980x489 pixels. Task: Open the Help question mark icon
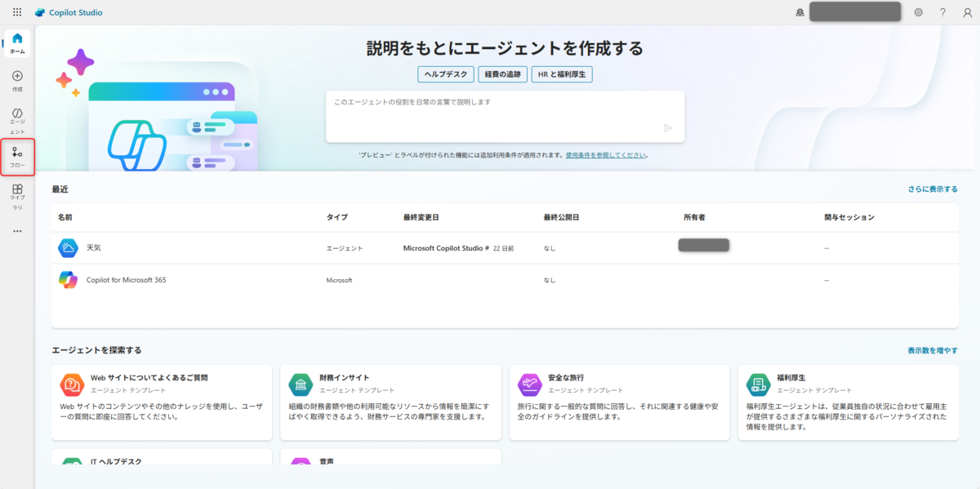(x=942, y=12)
